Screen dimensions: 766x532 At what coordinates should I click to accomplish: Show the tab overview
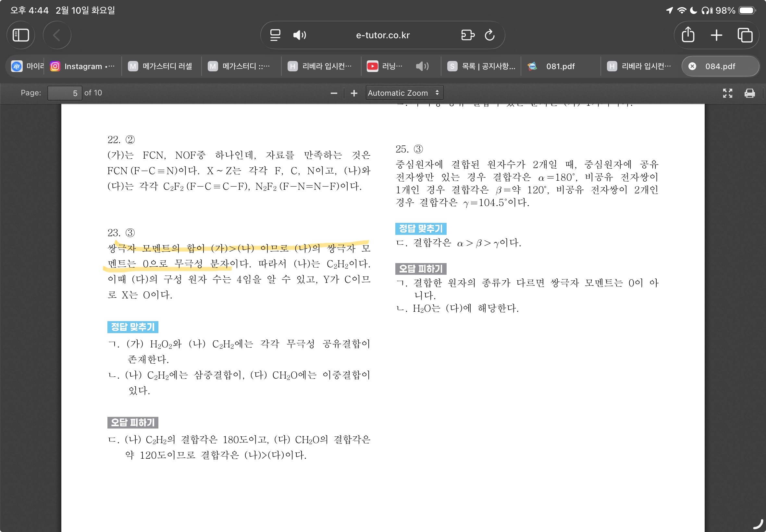pos(745,35)
